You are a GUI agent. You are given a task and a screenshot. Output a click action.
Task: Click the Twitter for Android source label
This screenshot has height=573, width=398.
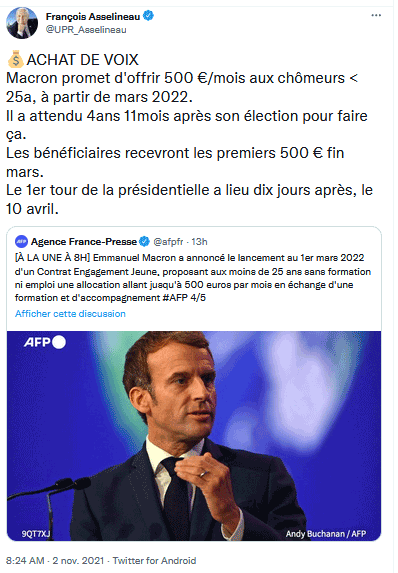point(154,561)
